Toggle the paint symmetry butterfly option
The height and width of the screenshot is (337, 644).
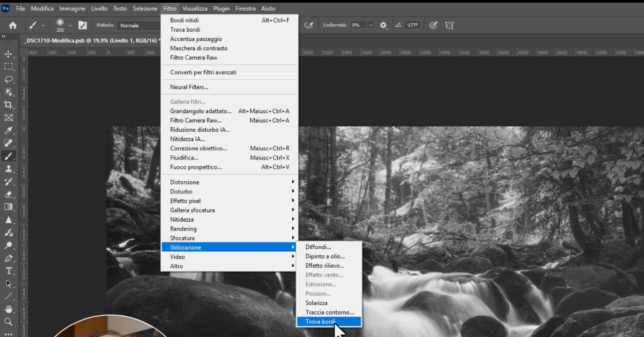tap(449, 25)
